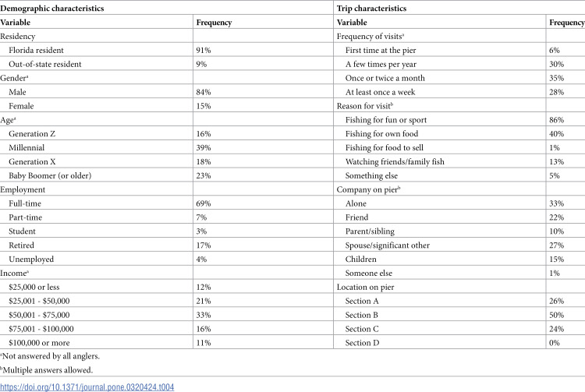Click the footnote about Multiple answers allowed

tap(46, 370)
